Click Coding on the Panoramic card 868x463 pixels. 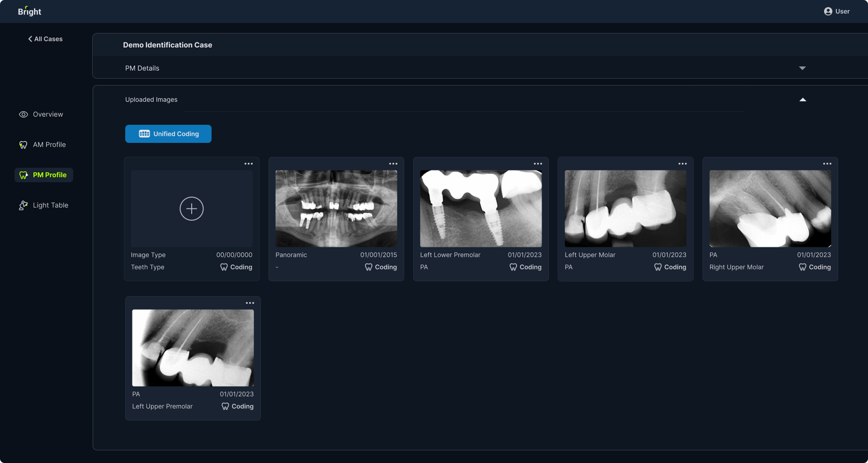(x=381, y=267)
